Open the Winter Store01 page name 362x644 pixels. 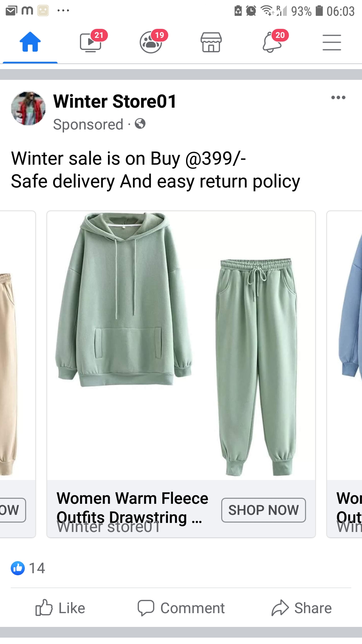point(115,101)
